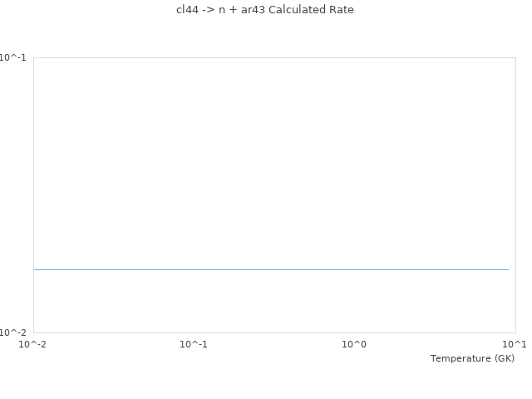The image size is (532, 399).
Task: Click empty plot area above the blue line
Action: coord(271,158)
